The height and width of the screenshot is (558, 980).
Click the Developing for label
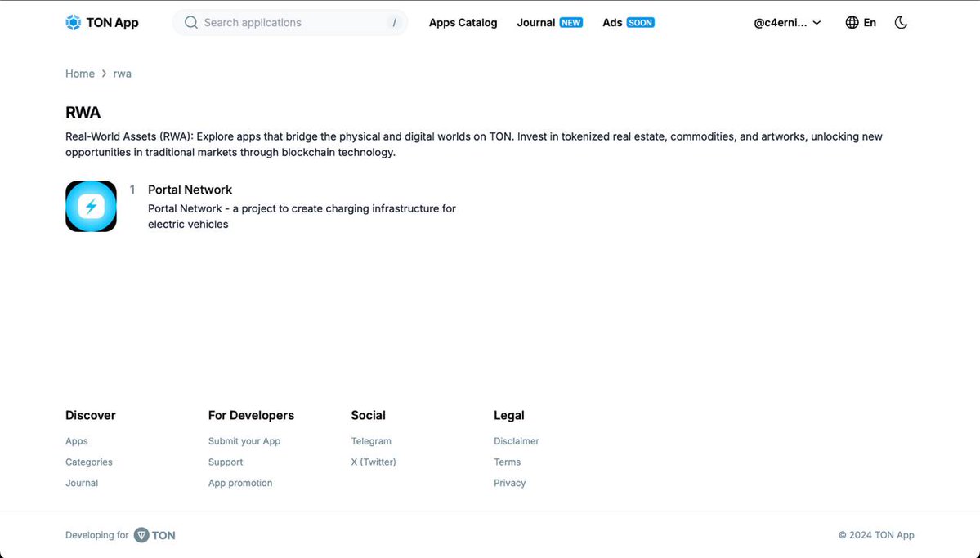97,535
